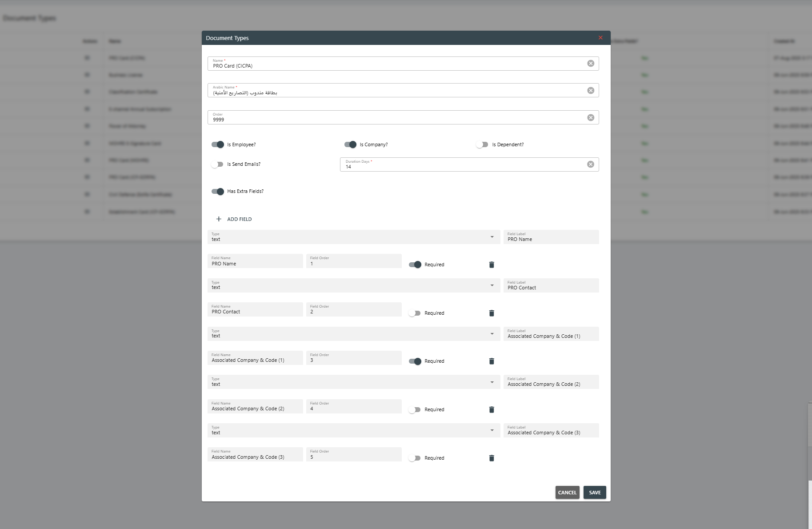Image resolution: width=812 pixels, height=529 pixels.
Task: Toggle the Is Employee? switch
Action: [218, 144]
